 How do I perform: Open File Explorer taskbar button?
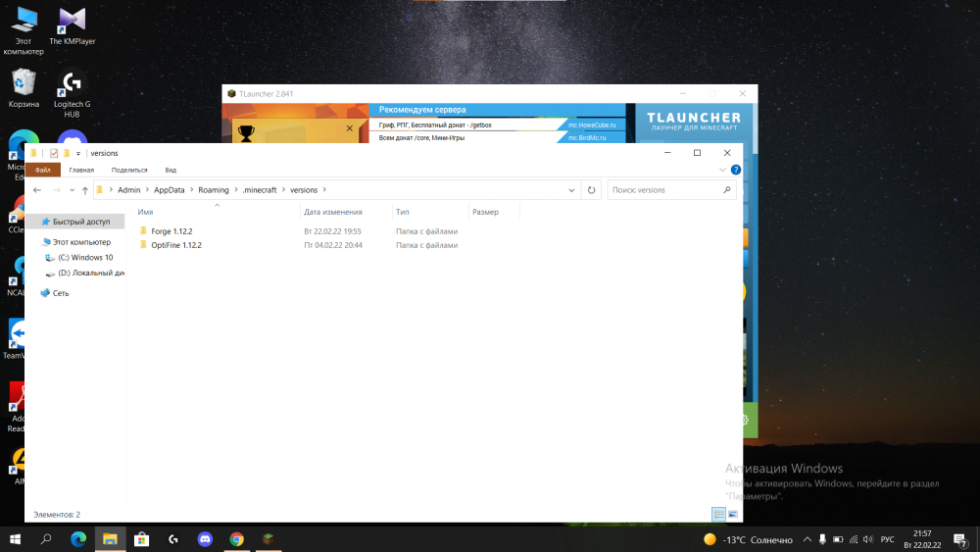click(x=110, y=539)
